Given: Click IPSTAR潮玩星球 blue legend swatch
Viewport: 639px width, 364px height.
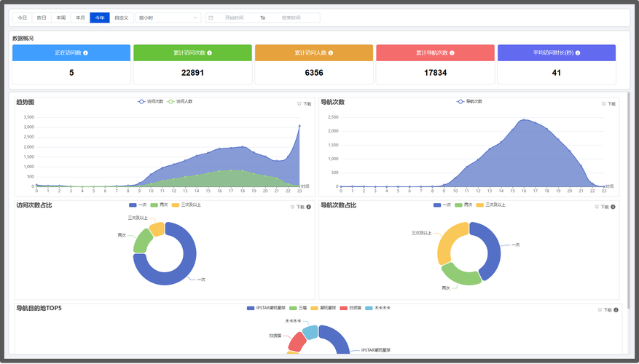Looking at the screenshot, I should coord(251,308).
